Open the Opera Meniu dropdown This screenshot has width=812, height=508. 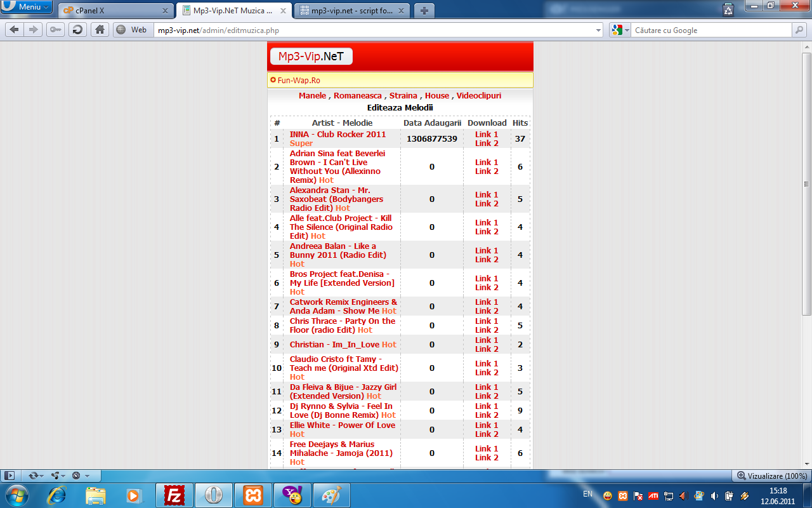pos(27,7)
